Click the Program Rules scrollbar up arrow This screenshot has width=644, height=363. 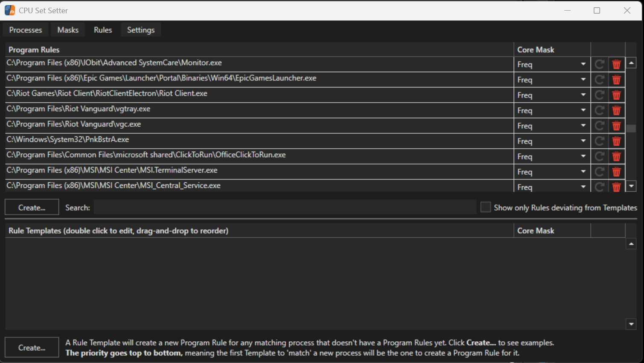[x=631, y=63]
